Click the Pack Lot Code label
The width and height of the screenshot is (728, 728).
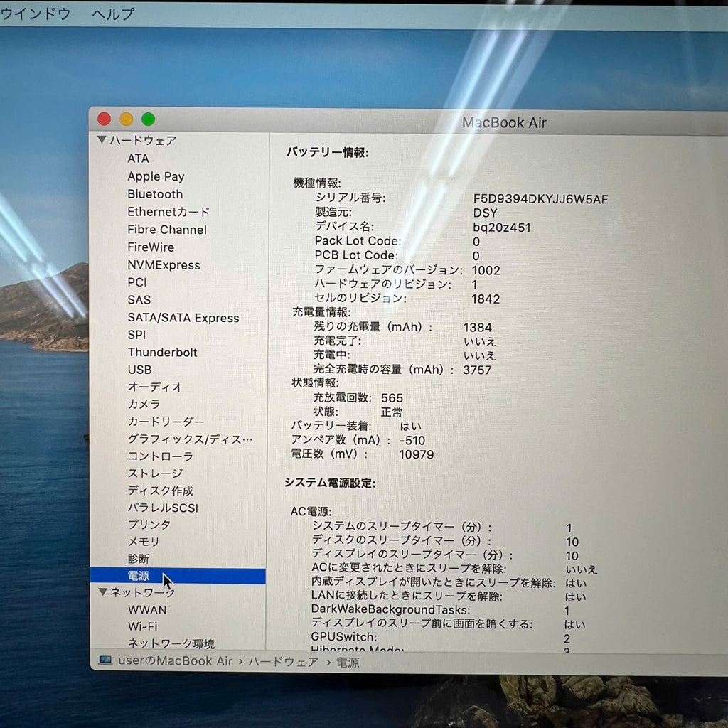coord(358,241)
